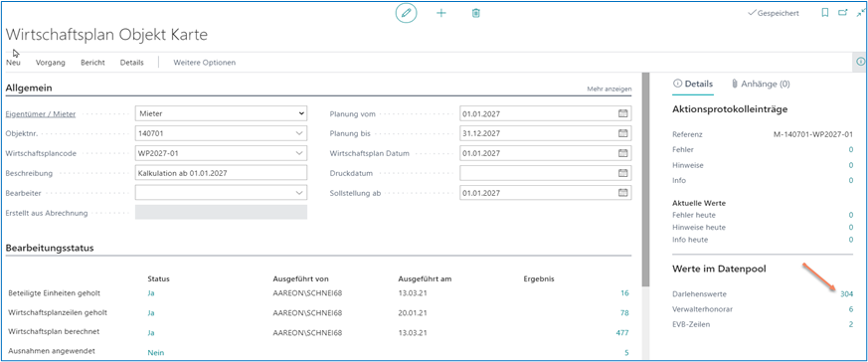Click the Fehler heute count
Viewport: 868px width, 362px height.
[x=851, y=215]
